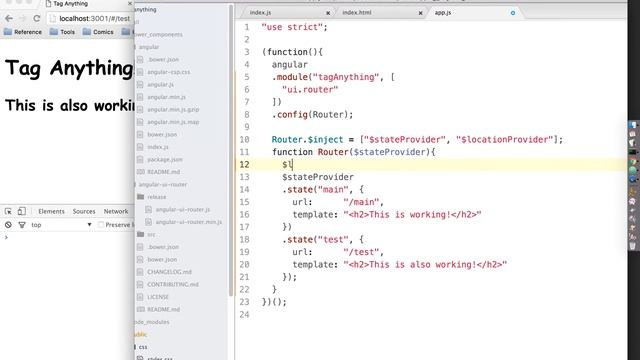Clear the console with the ban icon
The width and height of the screenshot is (640, 360).
coord(8,225)
